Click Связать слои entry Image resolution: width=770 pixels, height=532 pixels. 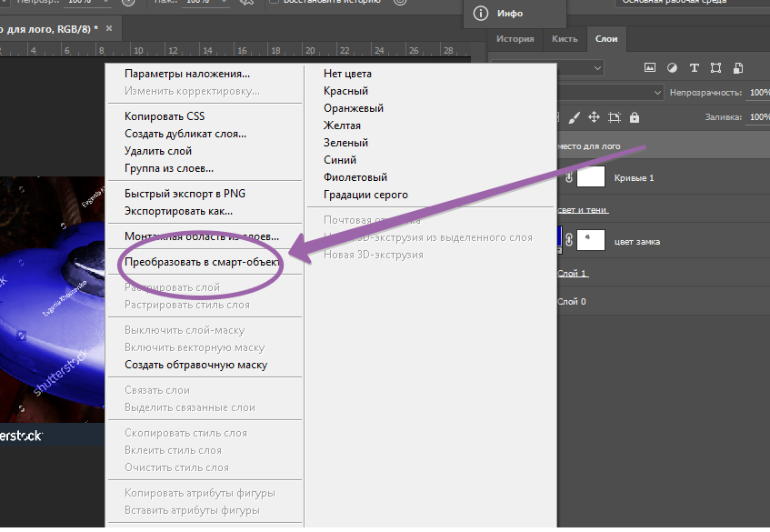pos(157,390)
